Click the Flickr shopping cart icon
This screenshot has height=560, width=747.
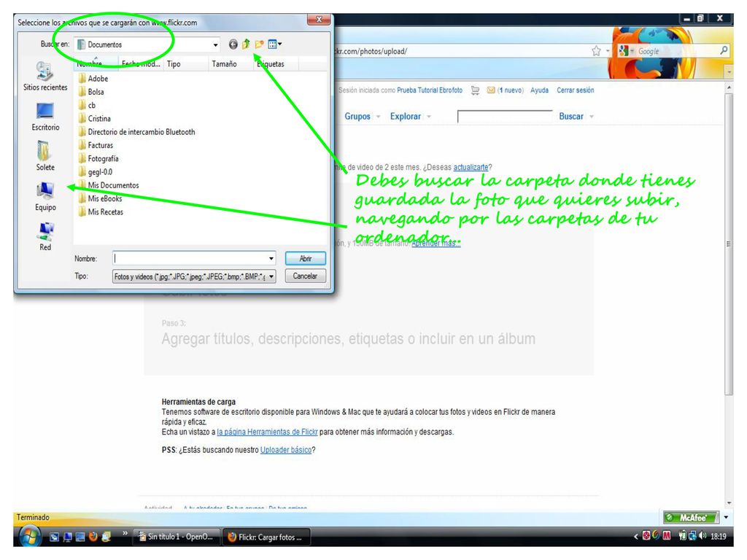point(475,90)
